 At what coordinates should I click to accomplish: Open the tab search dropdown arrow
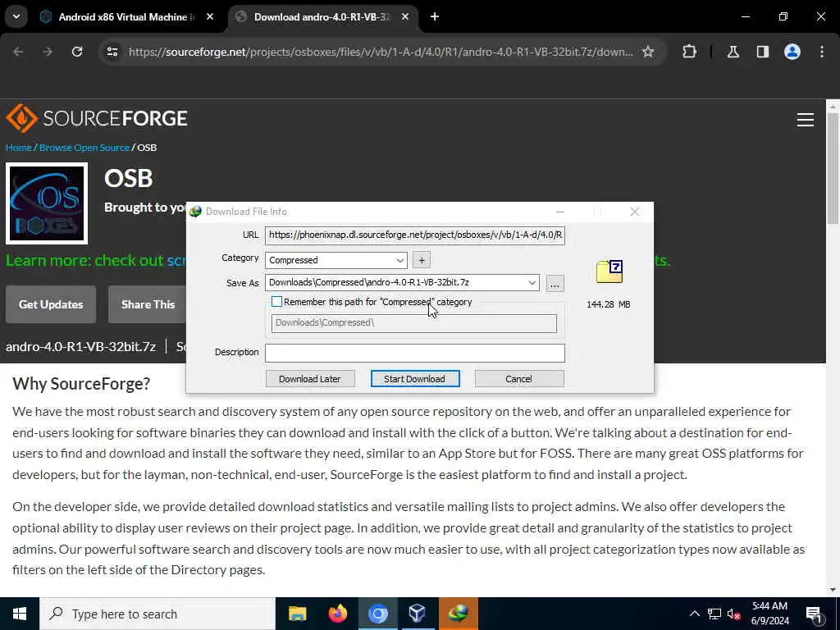pos(16,16)
